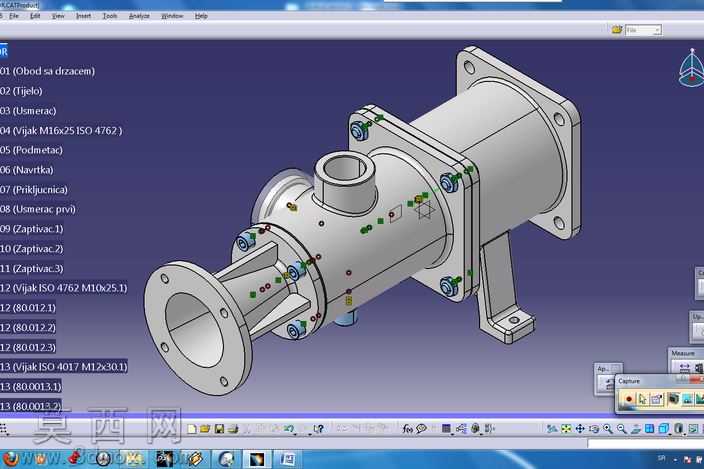Select the Pan view tool
This screenshot has height=469, width=704.
(580, 429)
